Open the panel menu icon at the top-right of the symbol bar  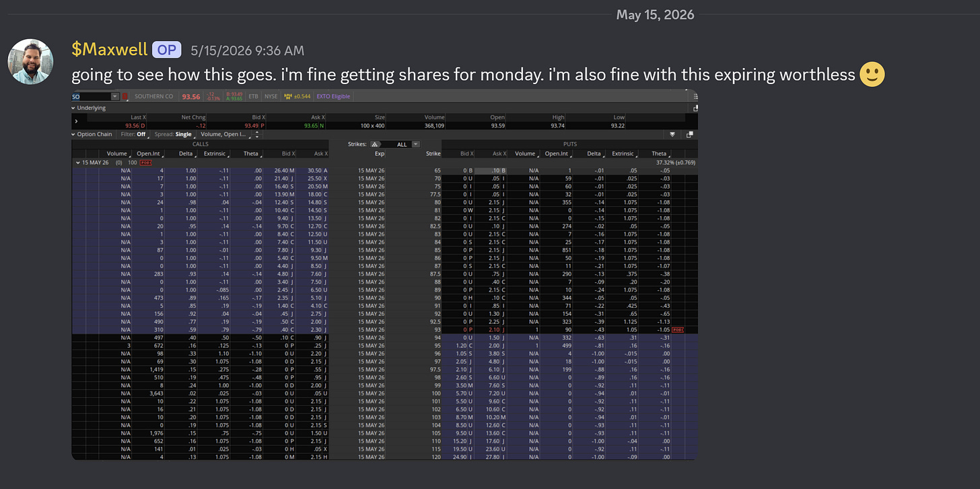click(x=695, y=96)
